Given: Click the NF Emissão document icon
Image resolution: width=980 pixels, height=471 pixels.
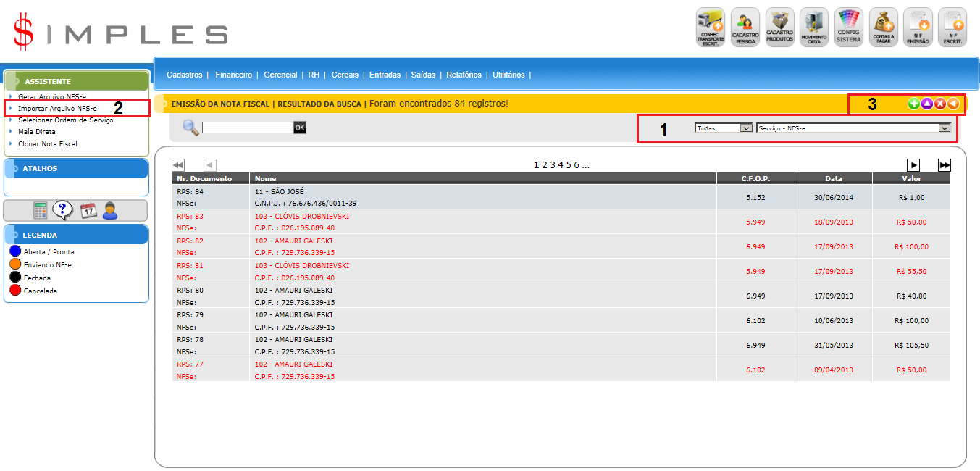Looking at the screenshot, I should tap(918, 28).
